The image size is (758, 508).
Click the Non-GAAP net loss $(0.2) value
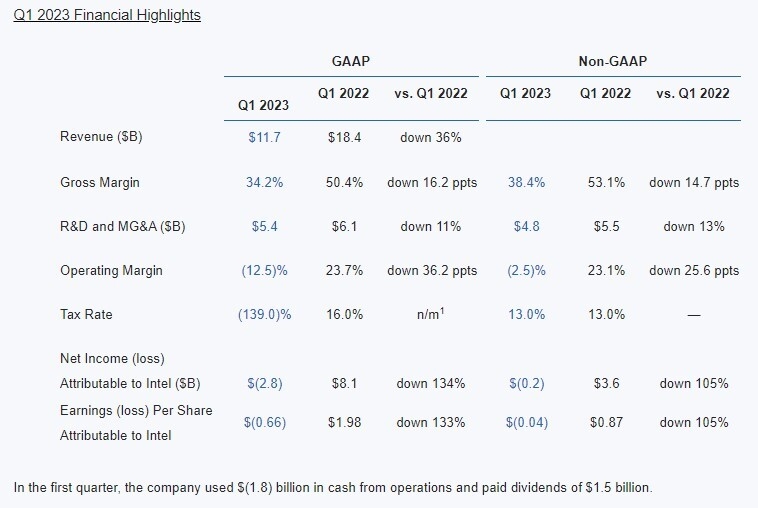coord(525,383)
